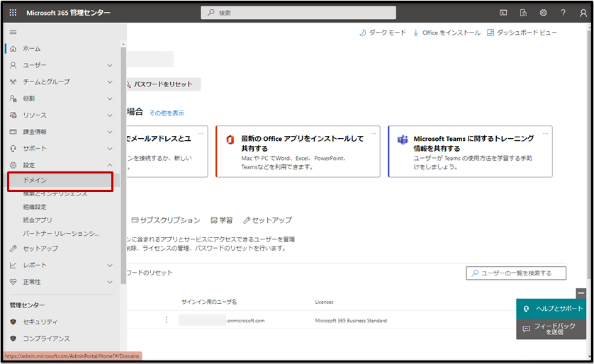Open the account profile icon
The height and width of the screenshot is (364, 594).
pyautogui.click(x=583, y=13)
